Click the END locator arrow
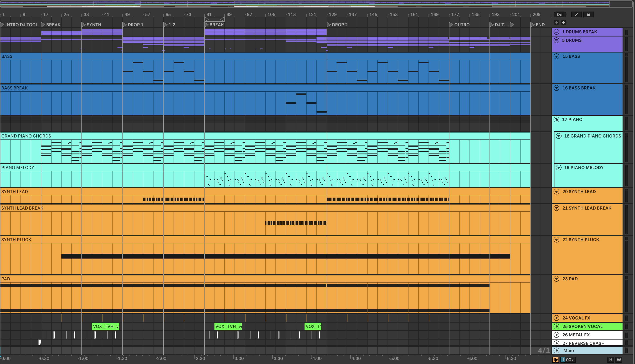 click(533, 25)
